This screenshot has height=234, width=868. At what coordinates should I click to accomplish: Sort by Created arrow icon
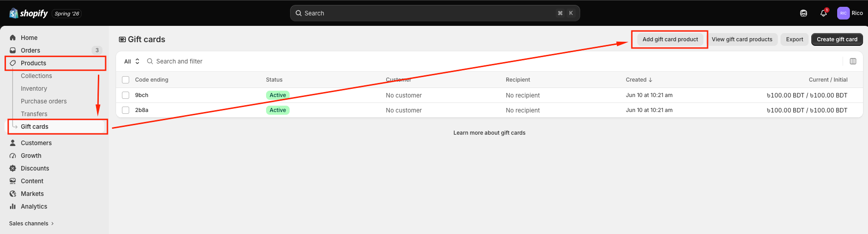[x=650, y=80]
